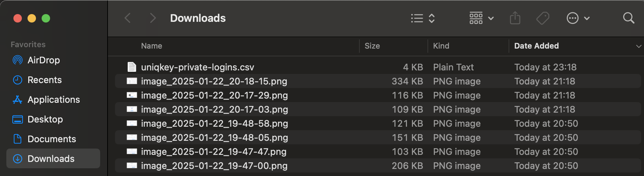The image size is (644, 176).
Task: Click the Share toolbar icon
Action: point(515,18)
